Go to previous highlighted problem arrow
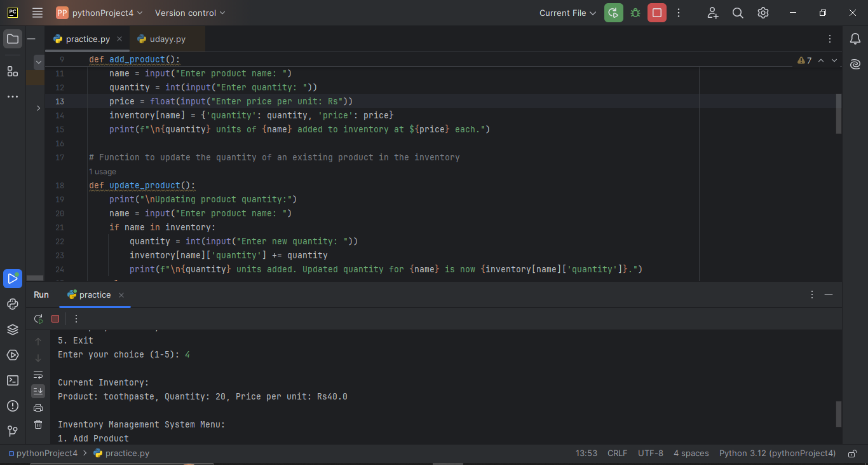868x465 pixels. pos(821,60)
